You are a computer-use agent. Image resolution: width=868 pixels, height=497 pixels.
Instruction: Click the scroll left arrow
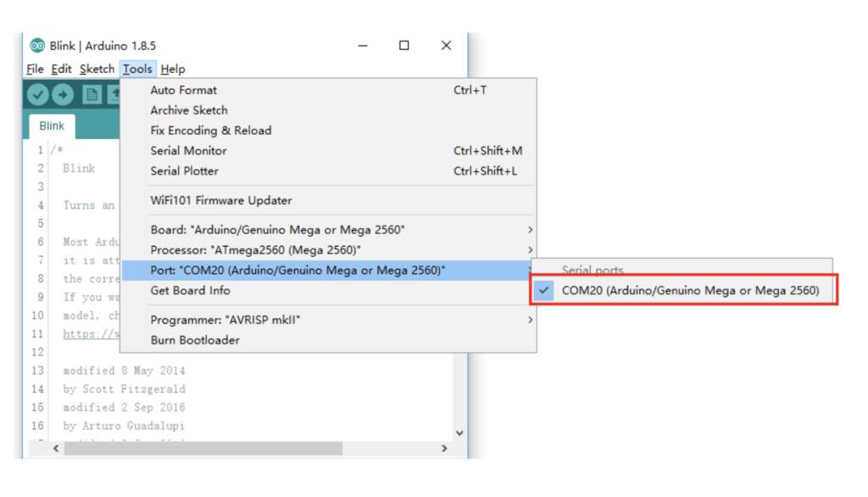point(56,449)
